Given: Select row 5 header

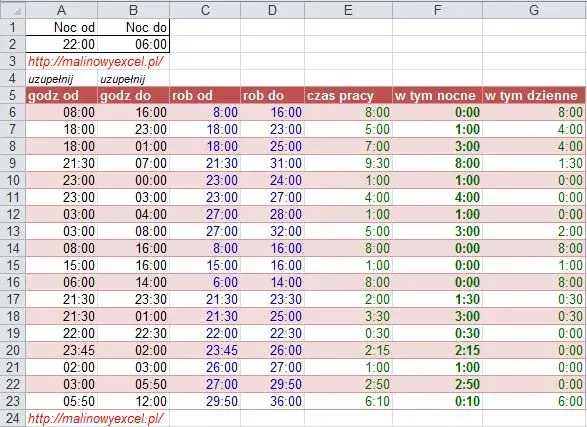Looking at the screenshot, I should point(13,95).
